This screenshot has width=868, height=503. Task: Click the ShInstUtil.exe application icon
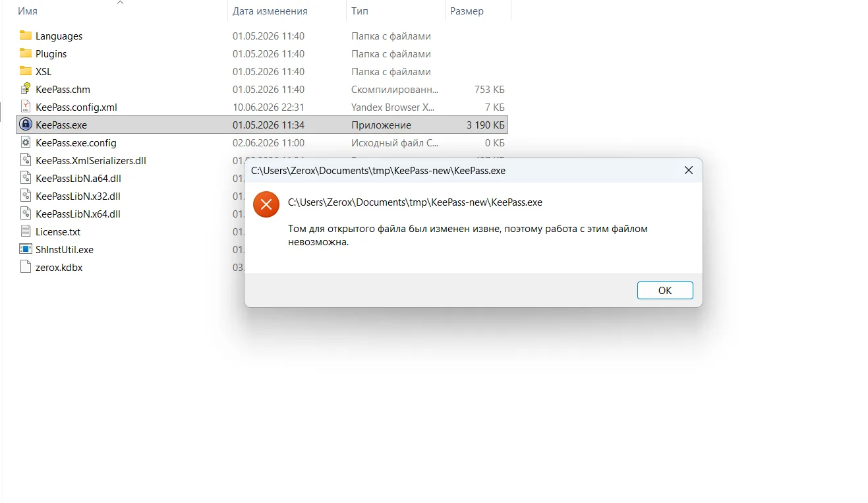click(x=26, y=249)
